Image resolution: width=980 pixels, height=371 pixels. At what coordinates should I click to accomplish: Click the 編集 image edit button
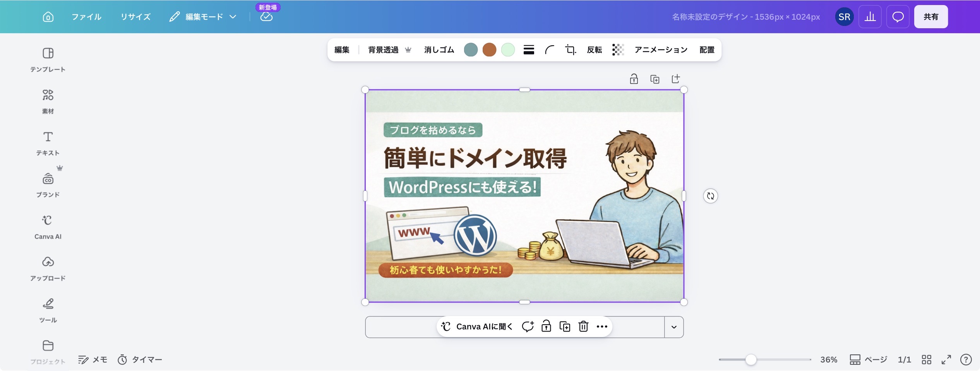point(342,50)
